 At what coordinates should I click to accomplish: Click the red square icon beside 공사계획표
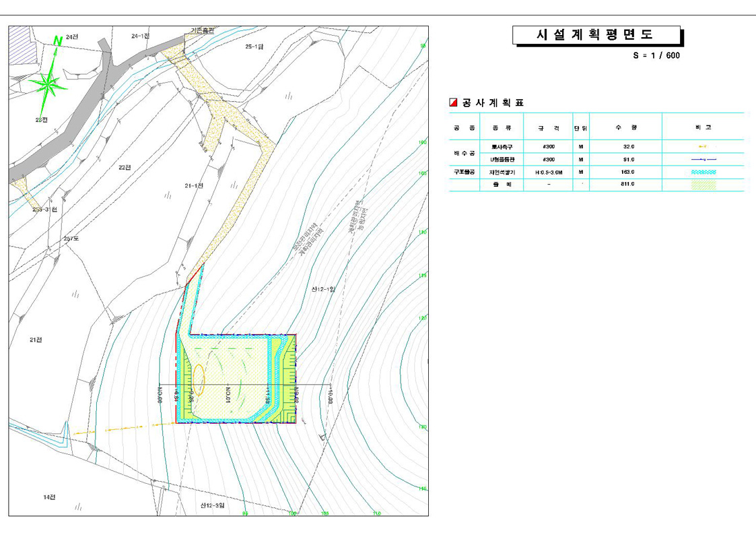coord(453,102)
